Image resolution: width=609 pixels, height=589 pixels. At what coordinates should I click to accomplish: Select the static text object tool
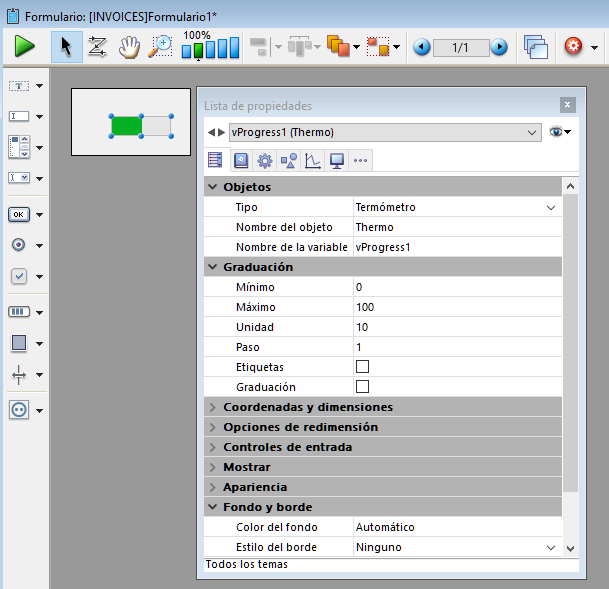click(x=20, y=86)
